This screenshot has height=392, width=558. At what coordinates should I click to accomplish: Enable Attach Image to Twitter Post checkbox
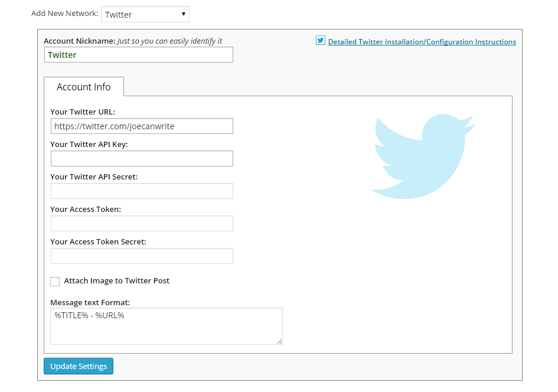(x=55, y=282)
